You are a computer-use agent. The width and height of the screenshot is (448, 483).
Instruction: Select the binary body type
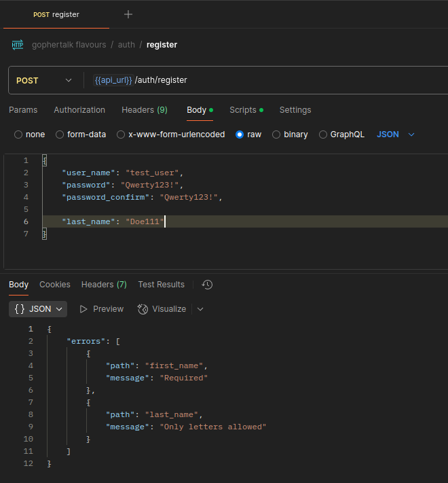[x=290, y=135]
